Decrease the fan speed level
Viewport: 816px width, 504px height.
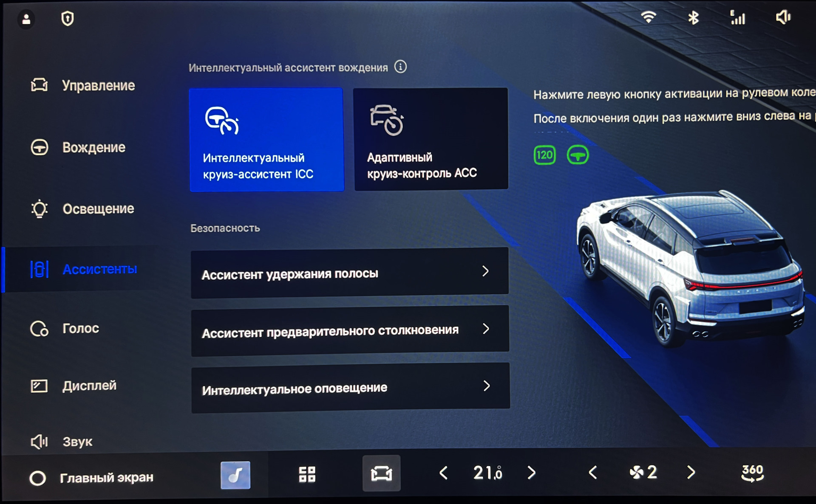[593, 472]
